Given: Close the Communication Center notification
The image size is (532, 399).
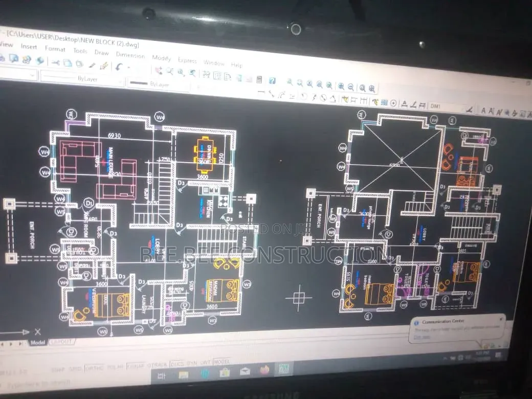Looking at the screenshot, I should click(x=501, y=319).
